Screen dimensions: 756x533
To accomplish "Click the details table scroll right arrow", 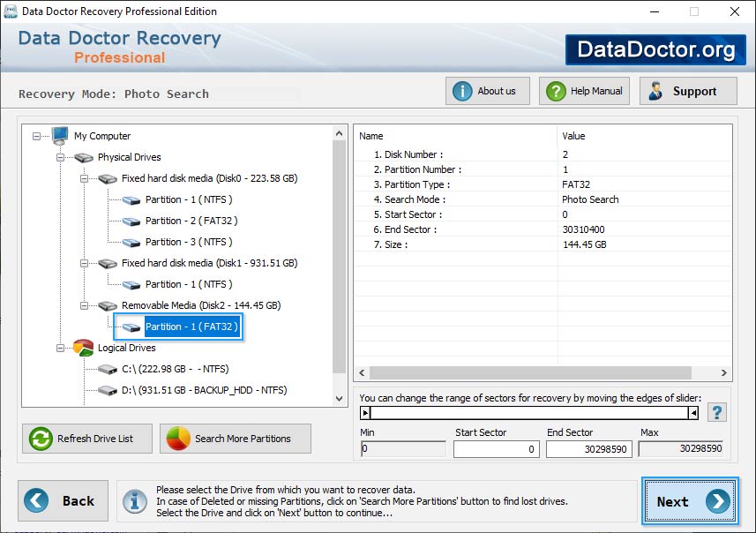I will pos(723,373).
